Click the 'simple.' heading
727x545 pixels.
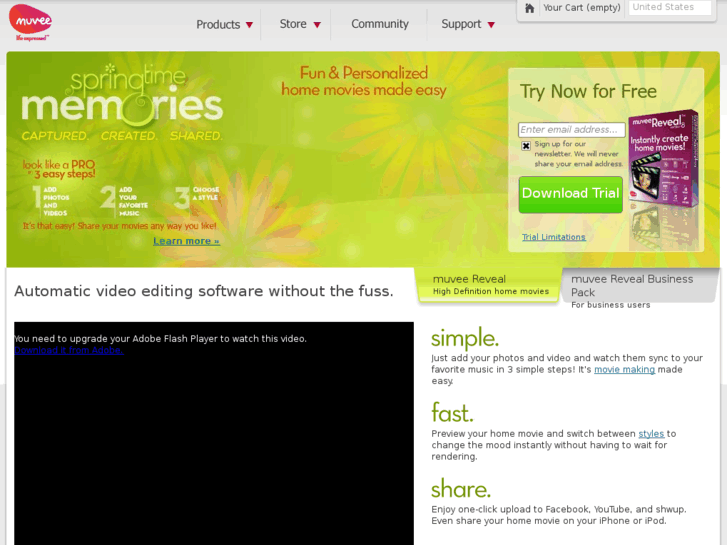pyautogui.click(x=465, y=338)
